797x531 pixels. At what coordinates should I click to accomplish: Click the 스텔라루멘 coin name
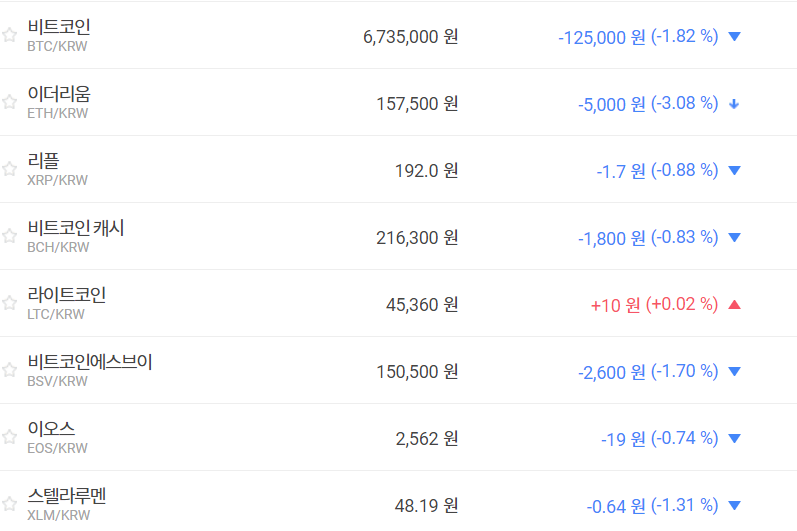tap(67, 496)
